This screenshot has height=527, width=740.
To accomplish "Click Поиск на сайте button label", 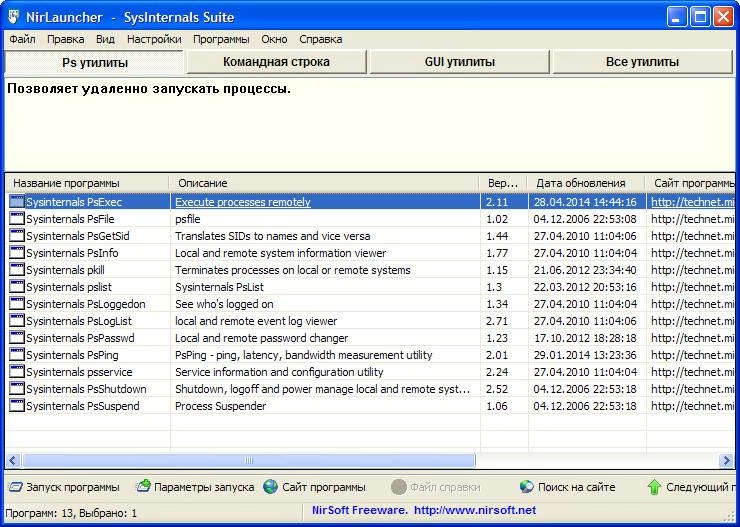I will click(576, 487).
